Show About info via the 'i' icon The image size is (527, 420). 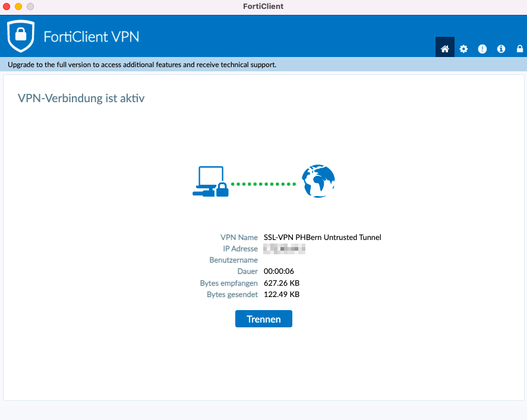tap(501, 49)
